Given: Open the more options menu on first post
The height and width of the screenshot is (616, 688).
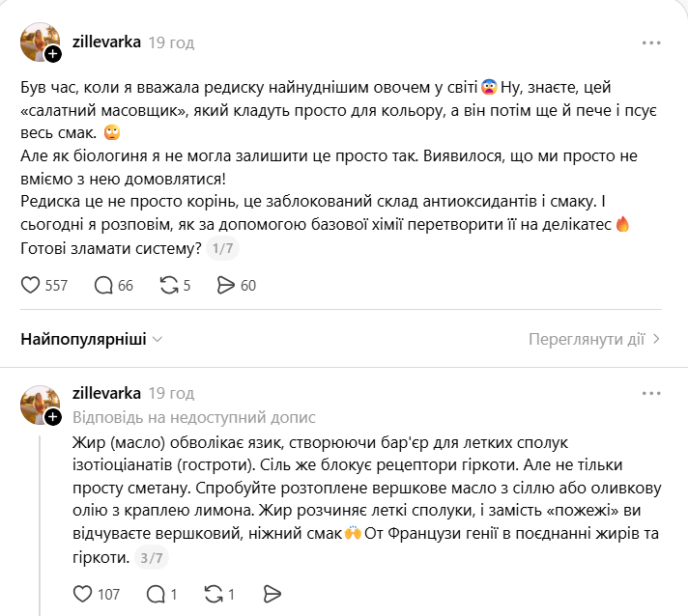Looking at the screenshot, I should click(x=652, y=42).
